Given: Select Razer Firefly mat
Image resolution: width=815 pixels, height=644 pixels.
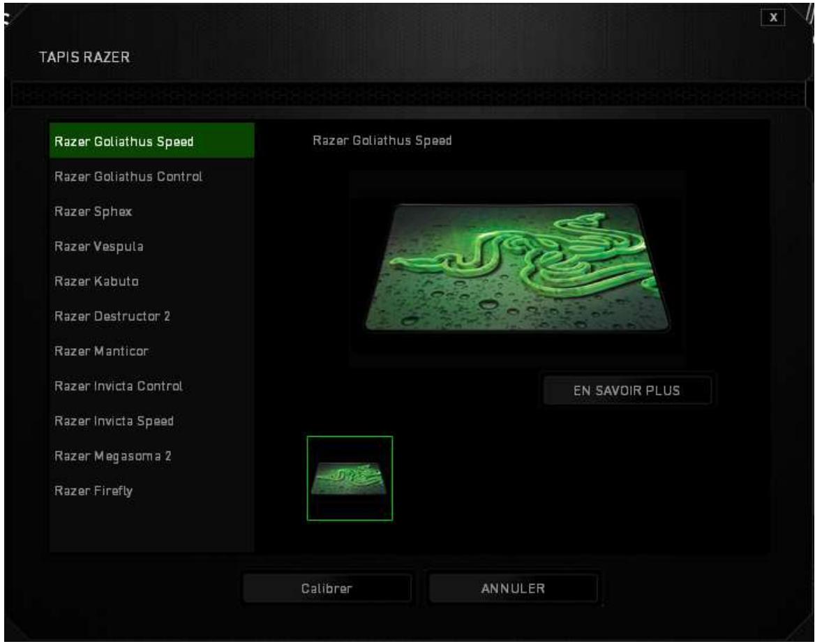Looking at the screenshot, I should [152, 490].
